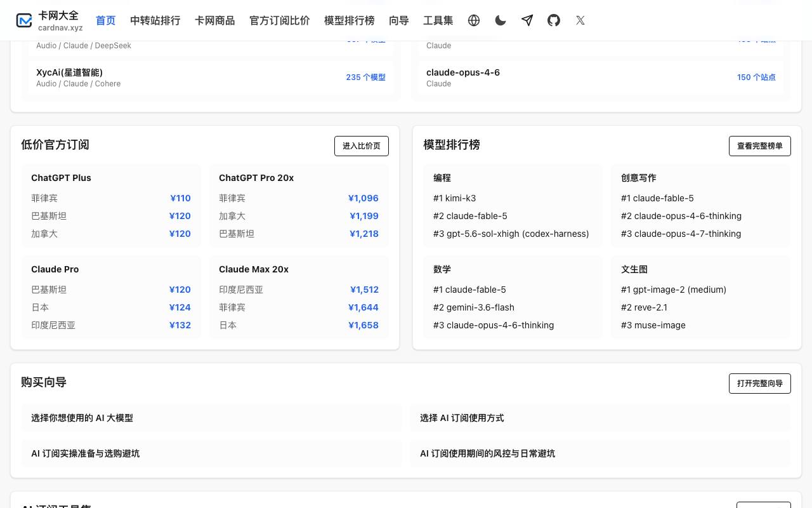Select the Claude Pro card heading
Viewport: 812px width, 508px height.
point(55,269)
